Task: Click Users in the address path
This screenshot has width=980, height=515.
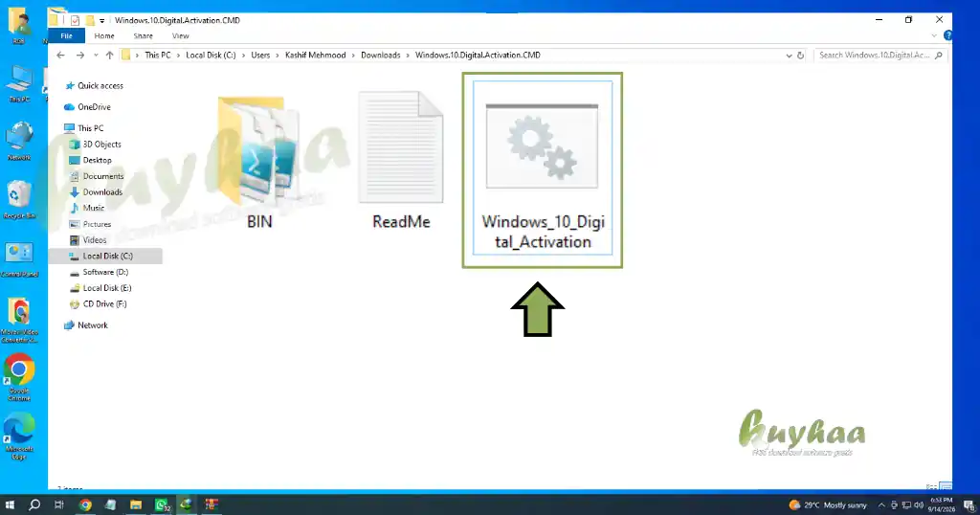Action: pyautogui.click(x=260, y=55)
